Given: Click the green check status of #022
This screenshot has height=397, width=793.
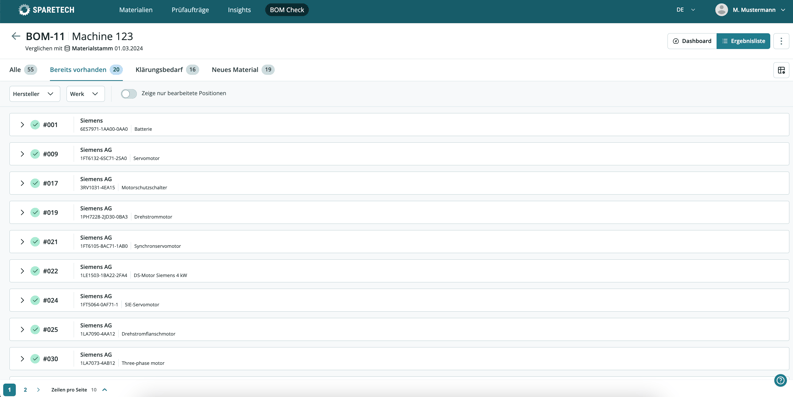Looking at the screenshot, I should (x=35, y=271).
